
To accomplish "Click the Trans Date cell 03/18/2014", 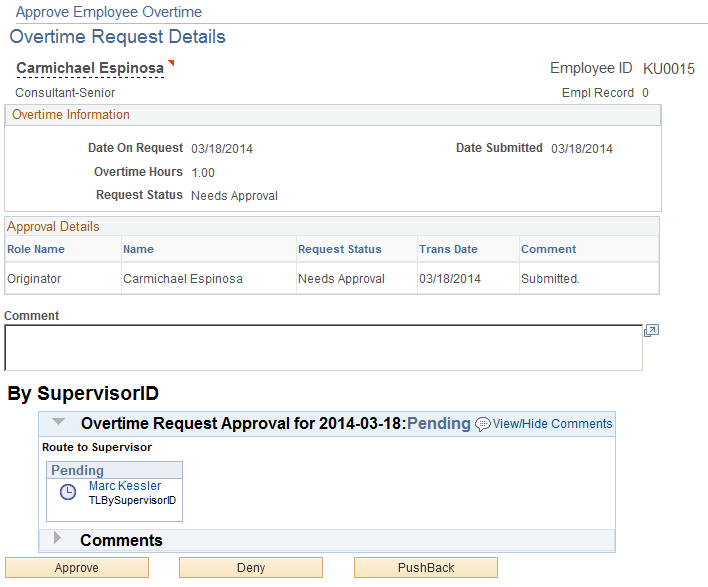I will 450,279.
